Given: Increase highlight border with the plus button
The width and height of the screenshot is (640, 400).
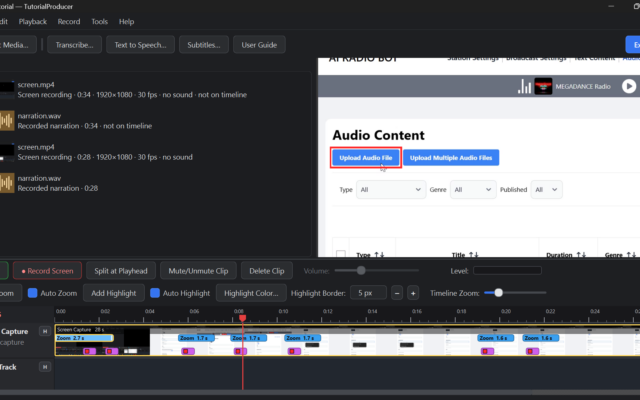Looking at the screenshot, I should pyautogui.click(x=413, y=293).
